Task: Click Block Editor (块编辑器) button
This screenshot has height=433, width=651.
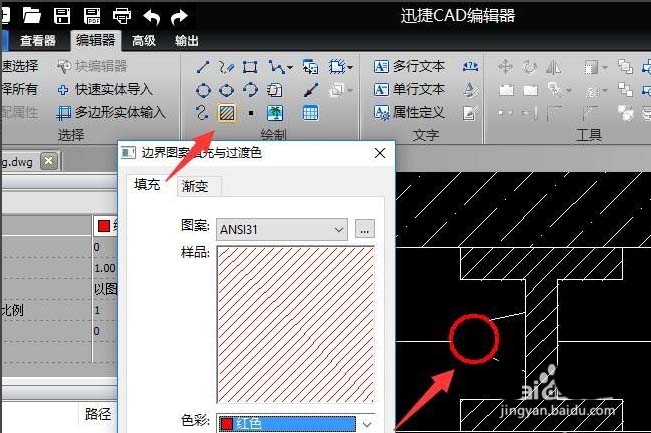Action: pos(92,66)
